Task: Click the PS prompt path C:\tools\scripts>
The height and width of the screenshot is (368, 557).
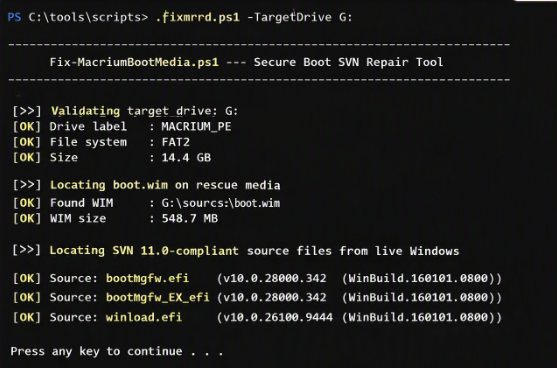Action: [x=88, y=17]
